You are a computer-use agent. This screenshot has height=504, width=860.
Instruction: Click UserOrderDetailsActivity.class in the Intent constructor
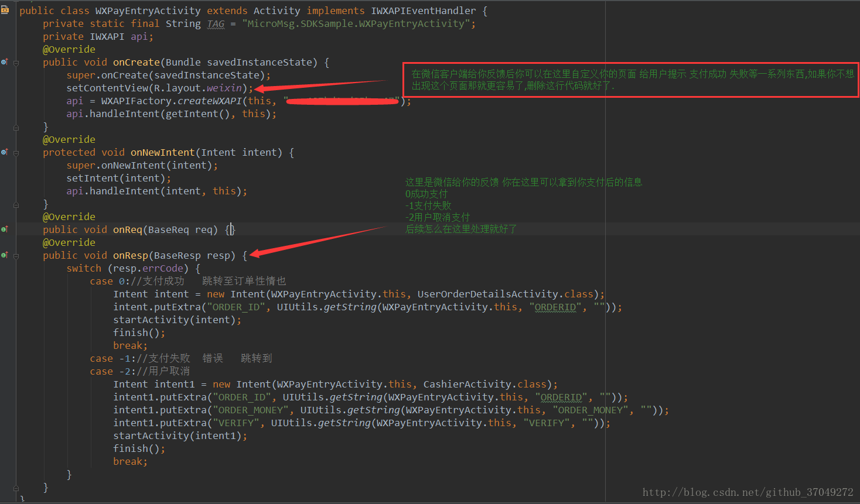point(505,294)
